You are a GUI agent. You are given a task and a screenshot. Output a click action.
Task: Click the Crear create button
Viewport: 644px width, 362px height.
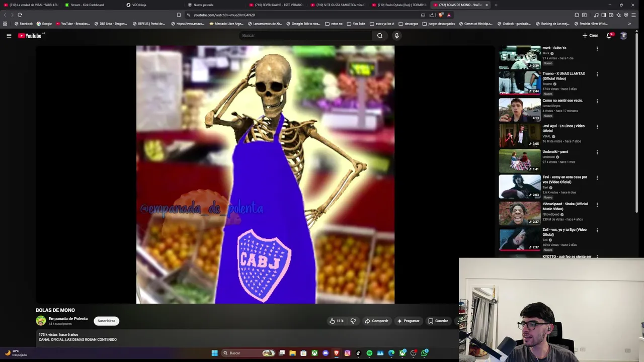[x=590, y=36]
